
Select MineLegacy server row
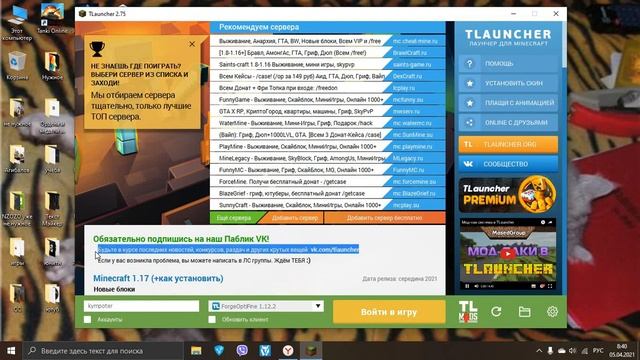coord(328,158)
